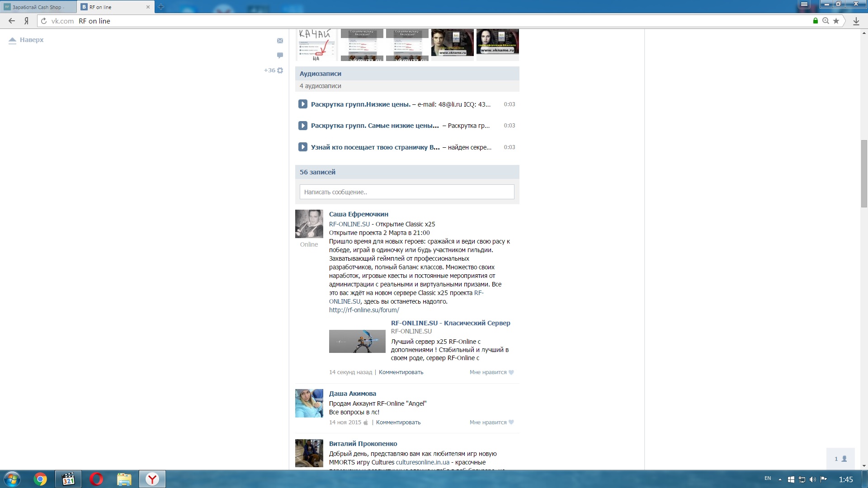Like Даша Акимова's account sale post

tap(492, 422)
